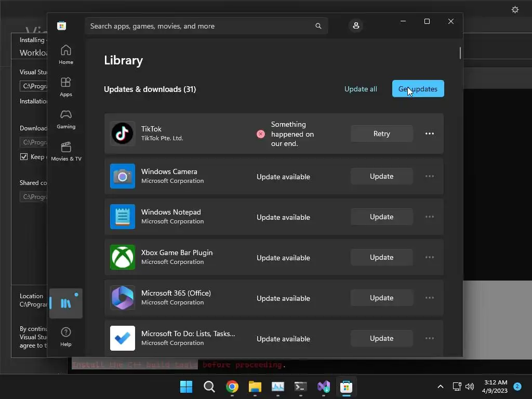Open the Movies & TV section
532x399 pixels.
tap(66, 151)
